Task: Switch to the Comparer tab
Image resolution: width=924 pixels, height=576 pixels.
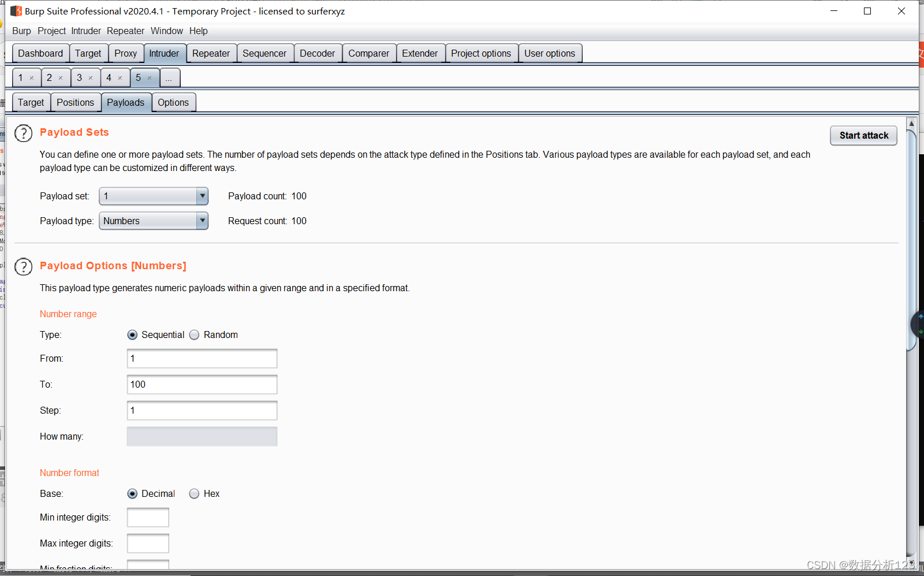Action: tap(368, 53)
